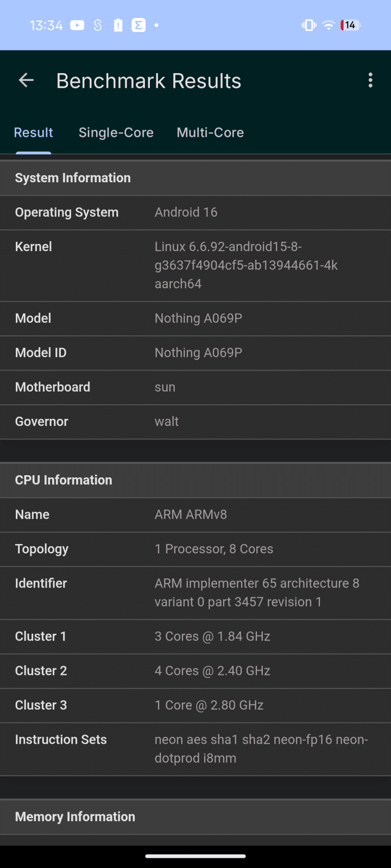Switch to the Single-Core tab

116,132
